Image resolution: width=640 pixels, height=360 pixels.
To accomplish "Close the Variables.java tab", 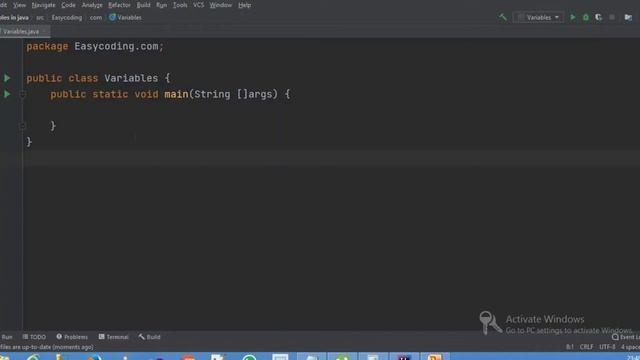I will click(x=44, y=31).
